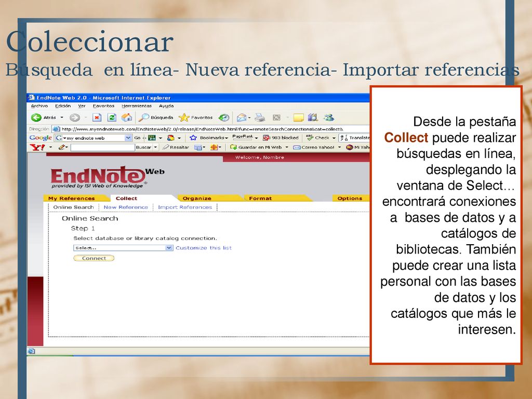Open the Archivo menu
Screen dimensions: 532x399
point(39,106)
